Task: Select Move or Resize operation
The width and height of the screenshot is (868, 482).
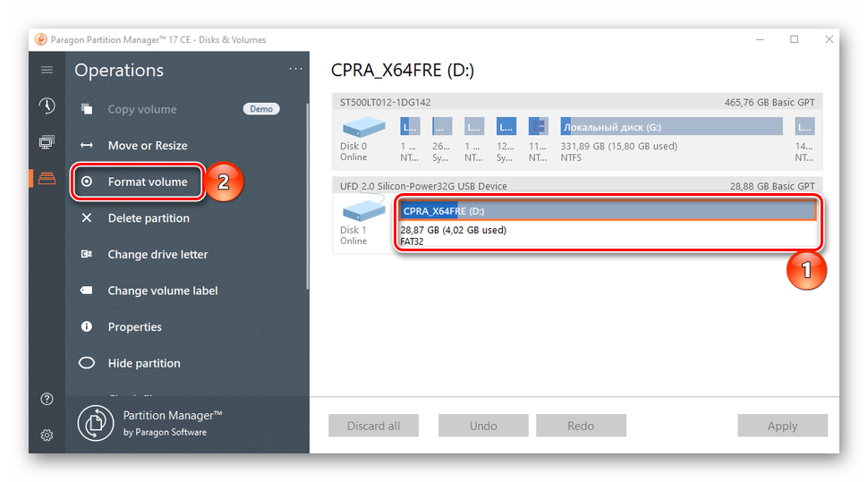Action: 148,146
